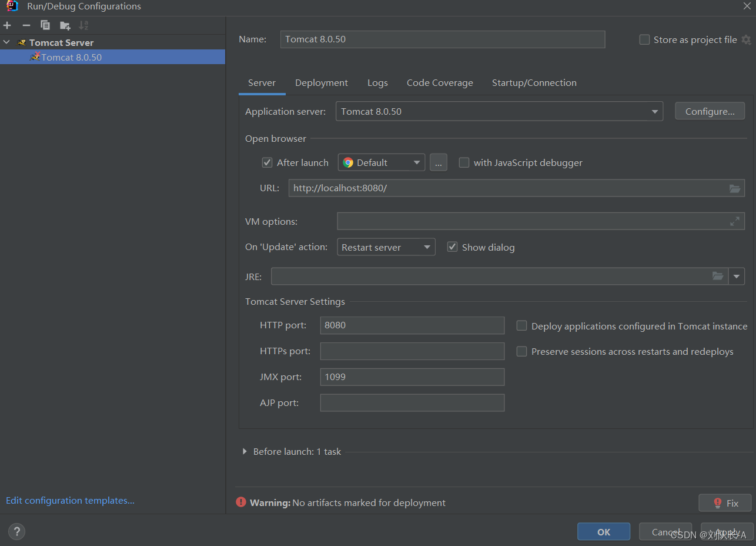Image resolution: width=756 pixels, height=546 pixels.
Task: Click the browser ellipsis button
Action: click(438, 162)
